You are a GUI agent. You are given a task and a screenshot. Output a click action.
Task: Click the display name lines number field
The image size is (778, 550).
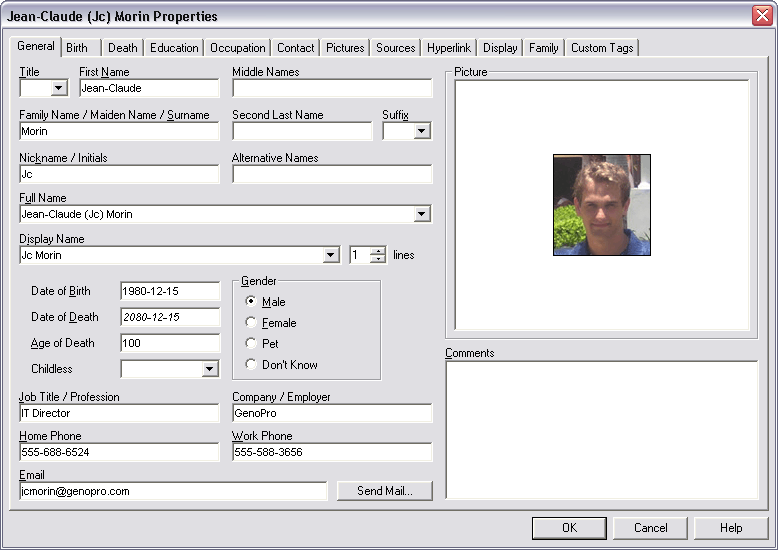click(360, 255)
